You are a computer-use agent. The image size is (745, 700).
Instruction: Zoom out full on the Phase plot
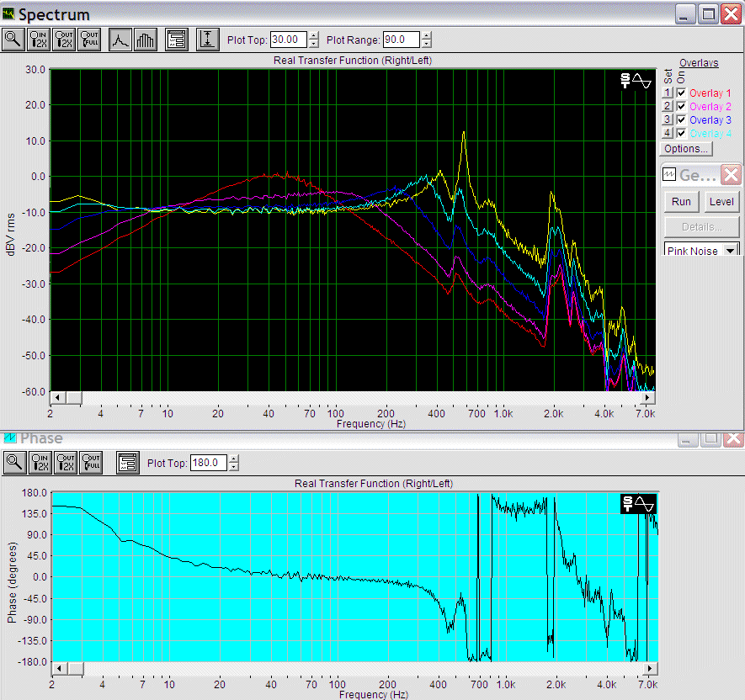(91, 463)
